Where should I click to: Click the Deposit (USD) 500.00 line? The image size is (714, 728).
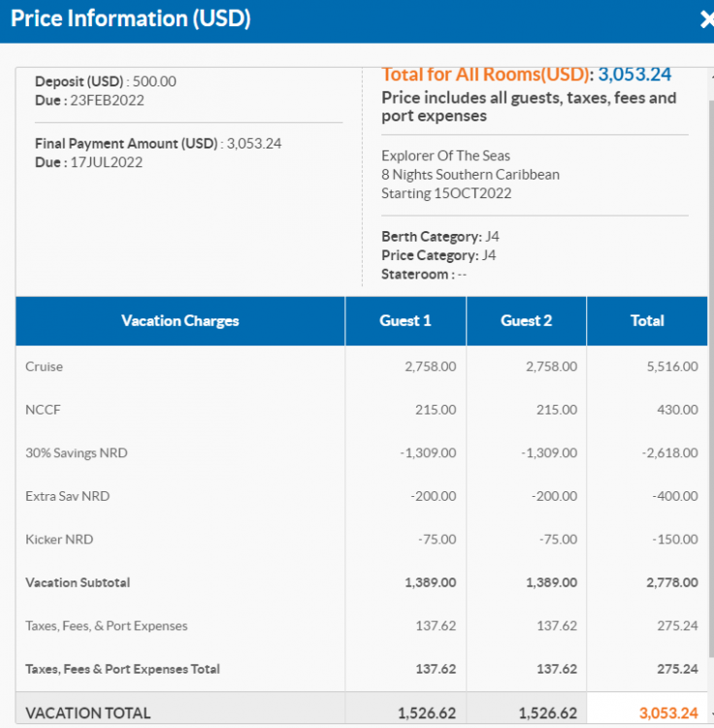click(x=105, y=82)
